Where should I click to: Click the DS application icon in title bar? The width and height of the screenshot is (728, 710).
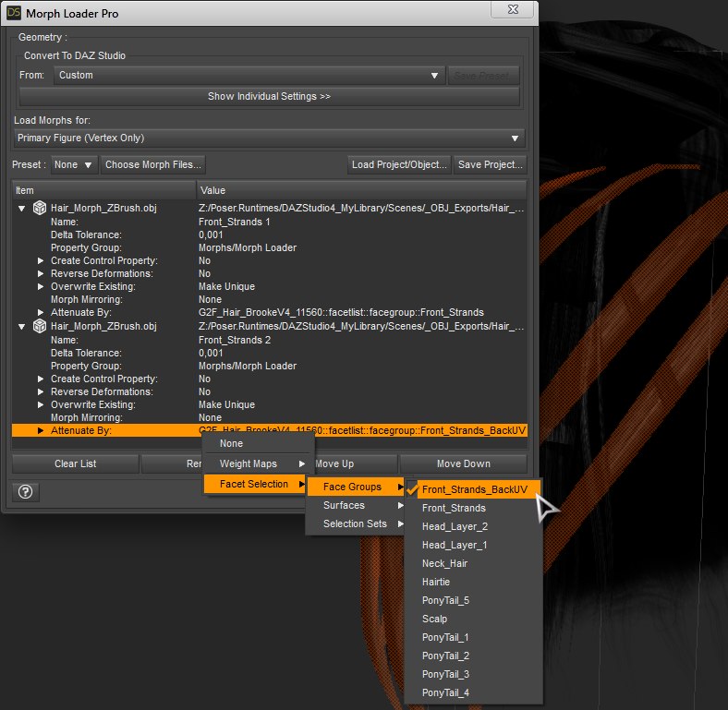tap(14, 13)
